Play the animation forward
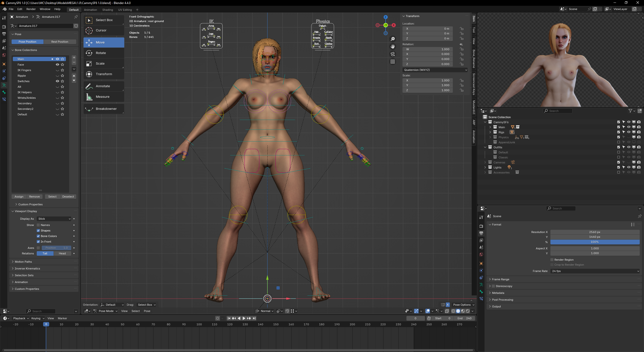Image resolution: width=644 pixels, height=352 pixels. [x=244, y=318]
